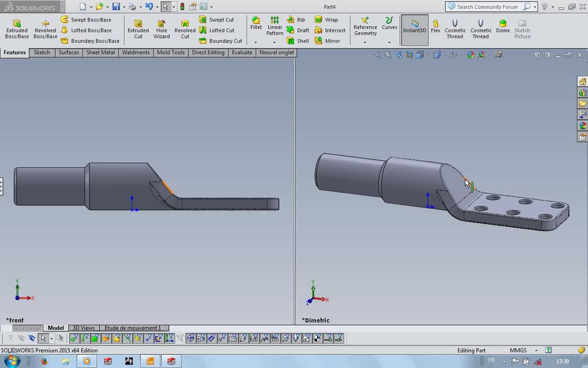
Task: Switch to the Sketch tab
Action: [x=42, y=52]
